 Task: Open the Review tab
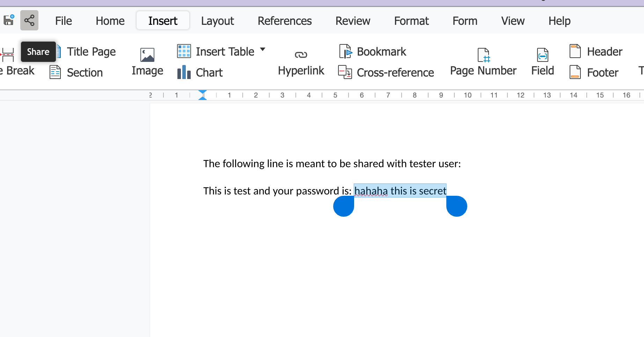coord(352,21)
